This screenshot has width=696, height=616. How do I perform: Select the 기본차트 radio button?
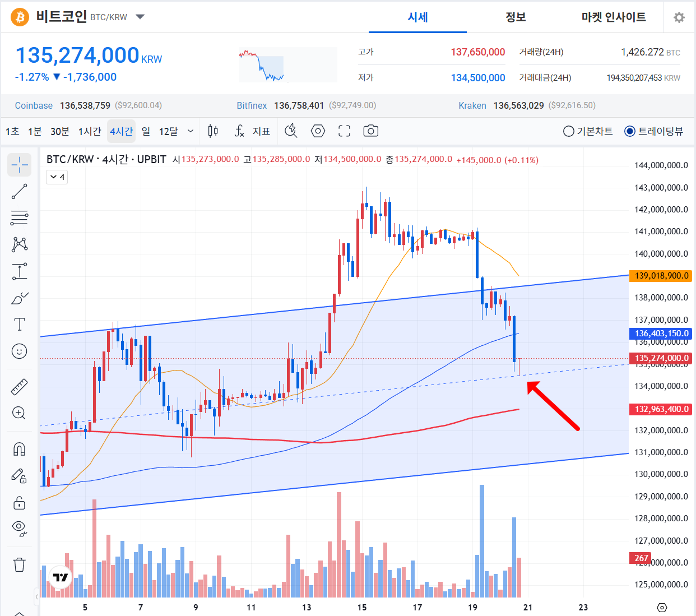pos(569,131)
